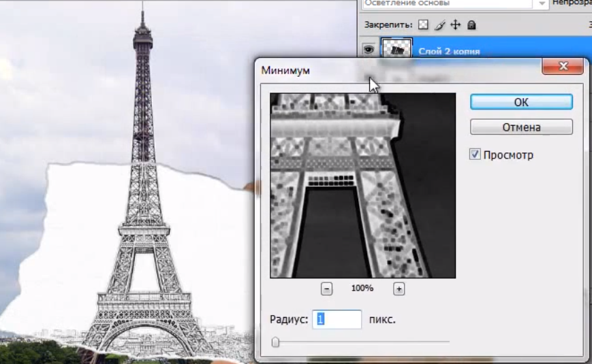Click the Радиус input field
The height and width of the screenshot is (364, 592).
(337, 319)
